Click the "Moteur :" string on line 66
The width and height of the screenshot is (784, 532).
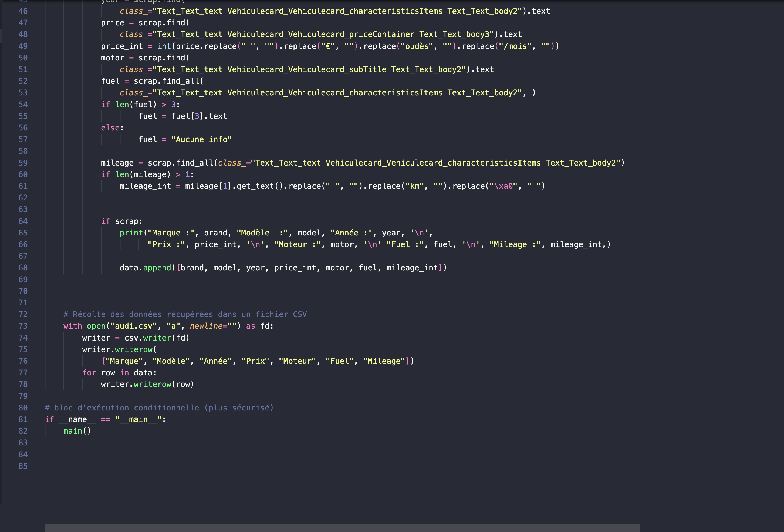point(297,245)
